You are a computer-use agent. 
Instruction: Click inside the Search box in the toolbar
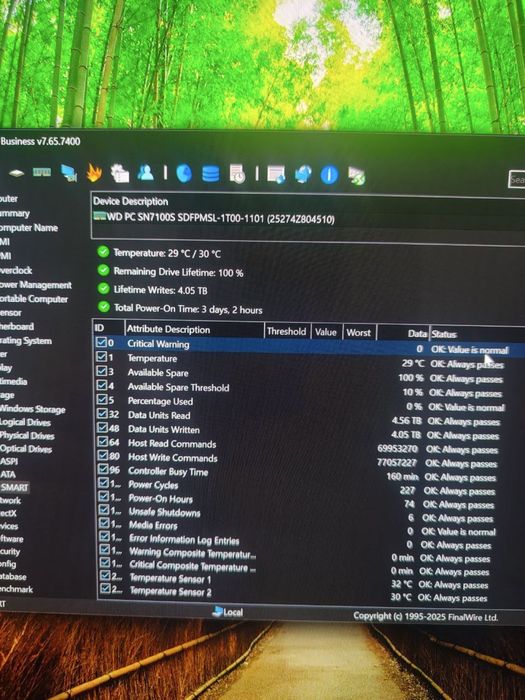pyautogui.click(x=517, y=179)
